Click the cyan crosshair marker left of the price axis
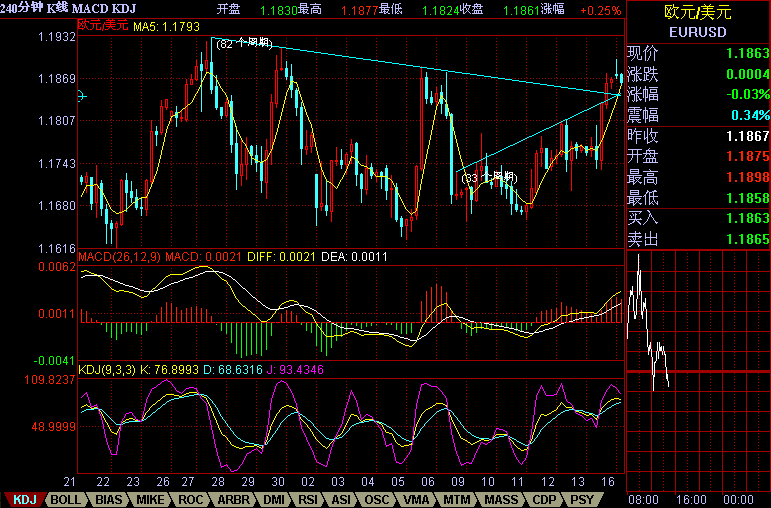Image resolution: width=771 pixels, height=508 pixels. [82, 96]
